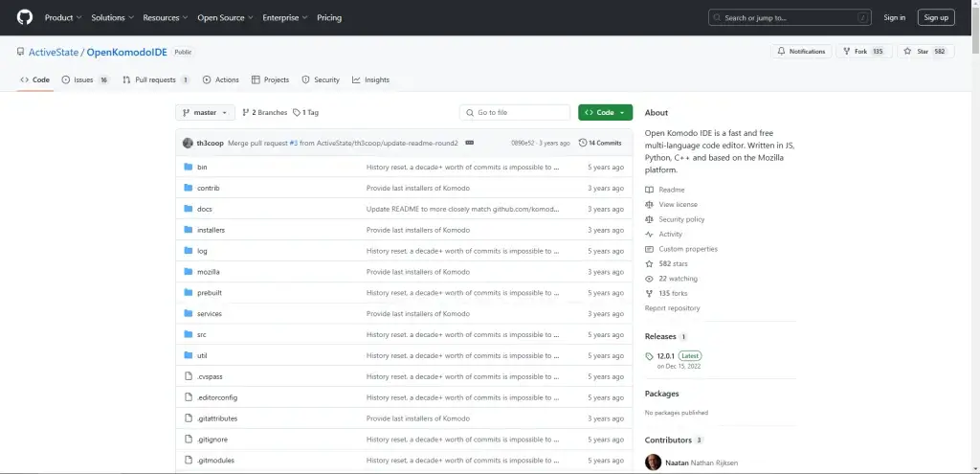This screenshot has height=474, width=980.
Task: Expand the Open Source menu
Action: click(x=225, y=17)
